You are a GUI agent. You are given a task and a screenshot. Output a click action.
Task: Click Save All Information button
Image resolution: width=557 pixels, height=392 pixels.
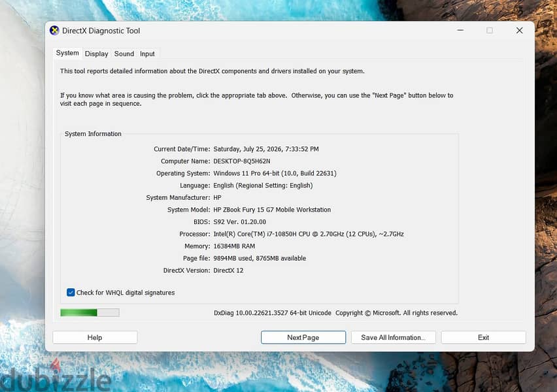tap(394, 337)
